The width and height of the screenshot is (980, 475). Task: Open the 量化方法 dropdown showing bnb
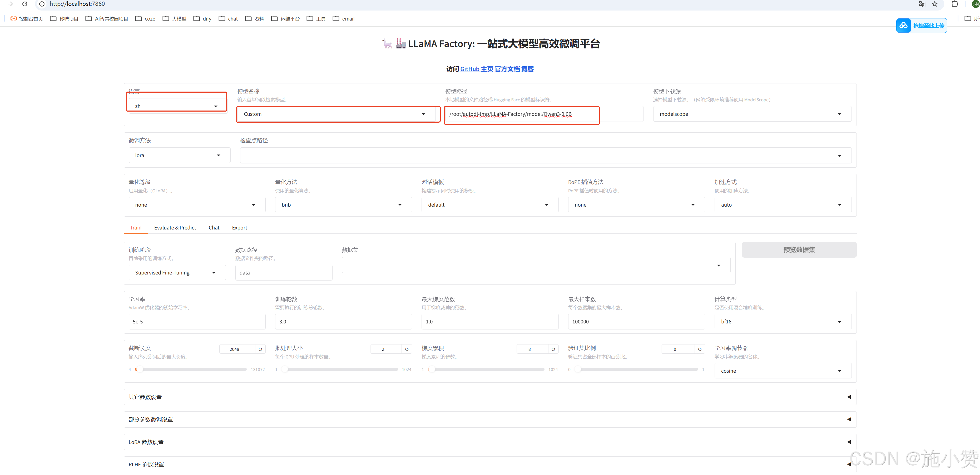pos(343,204)
